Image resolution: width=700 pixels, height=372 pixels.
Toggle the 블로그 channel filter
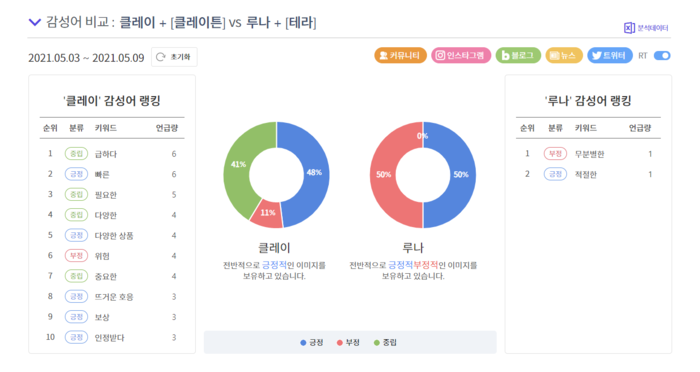[x=518, y=55]
